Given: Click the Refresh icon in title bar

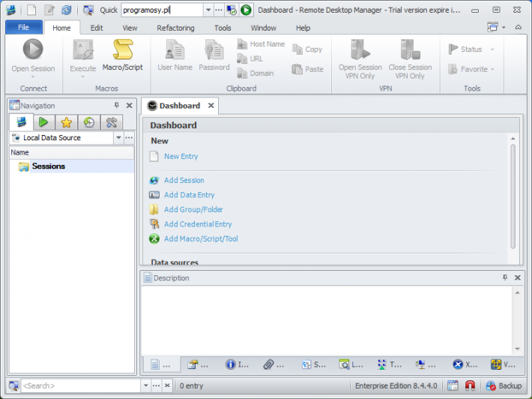Looking at the screenshot, I should (67, 10).
